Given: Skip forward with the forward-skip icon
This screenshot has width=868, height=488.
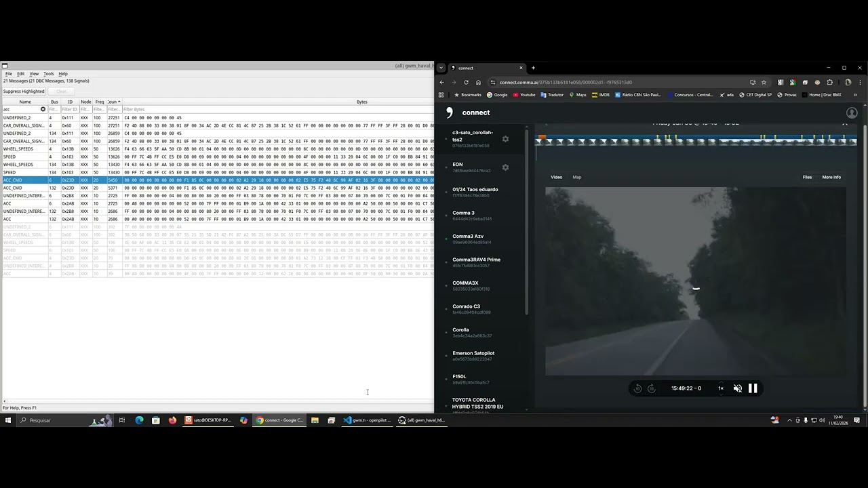Looking at the screenshot, I should [x=652, y=388].
